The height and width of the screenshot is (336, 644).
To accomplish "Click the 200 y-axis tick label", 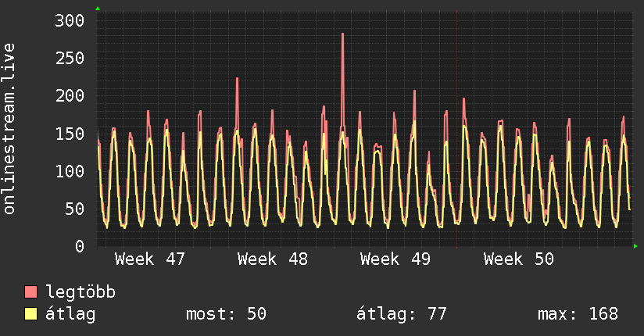I will (68, 96).
